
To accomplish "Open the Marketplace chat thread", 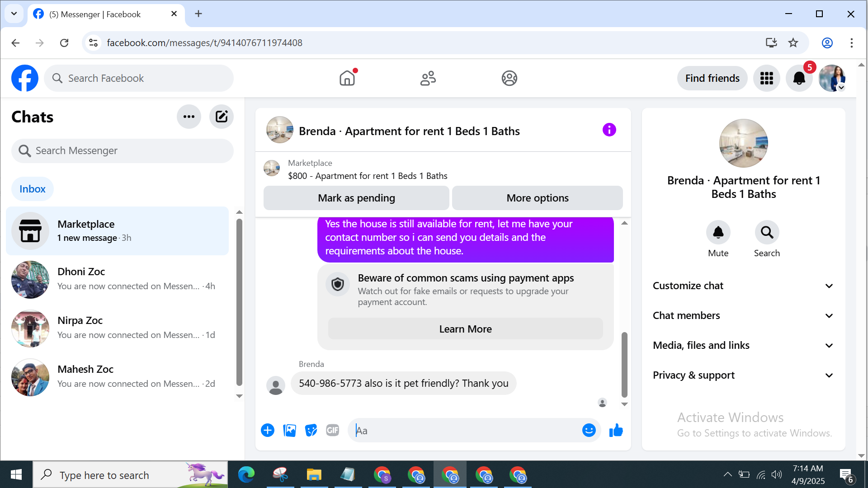I will pos(118,231).
